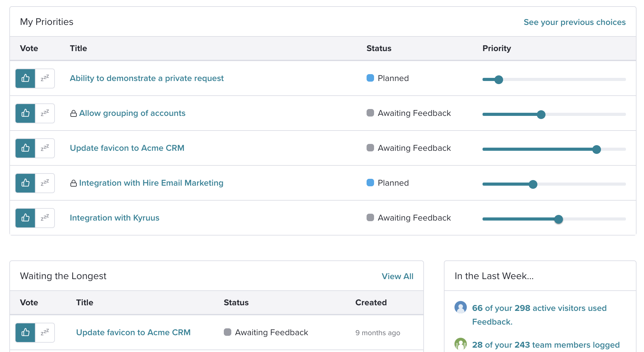Click 'View All' in Waiting the Longest

(397, 276)
